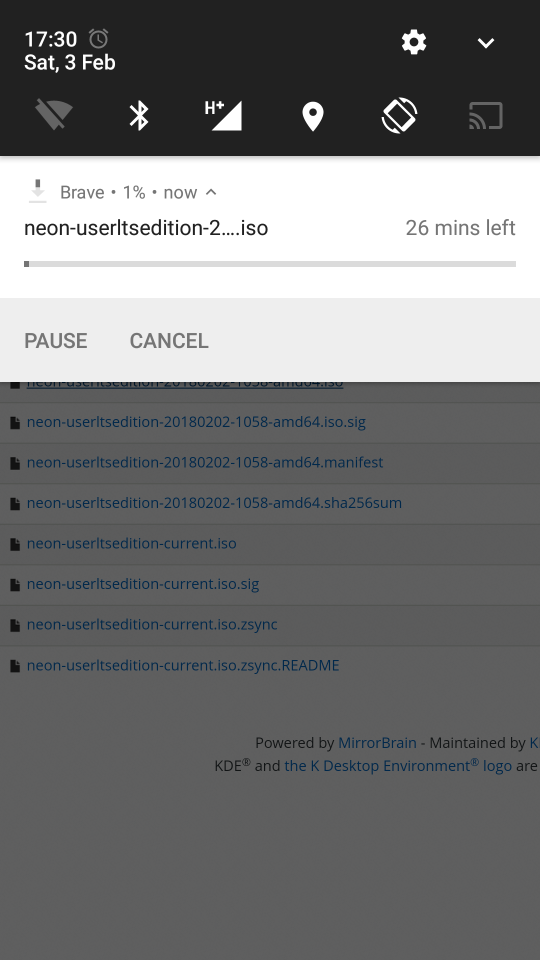Open the amd64.sha256sum file link
This screenshot has height=960, width=540.
pos(214,503)
